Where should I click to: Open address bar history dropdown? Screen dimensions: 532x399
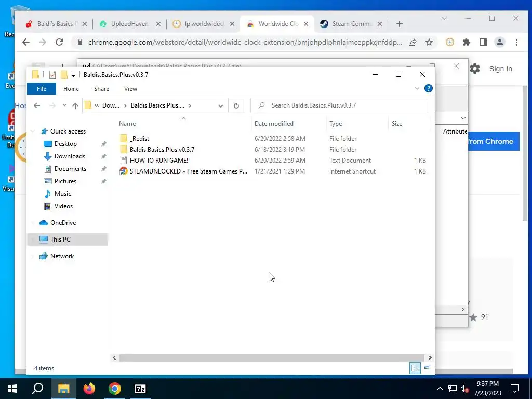tap(220, 105)
